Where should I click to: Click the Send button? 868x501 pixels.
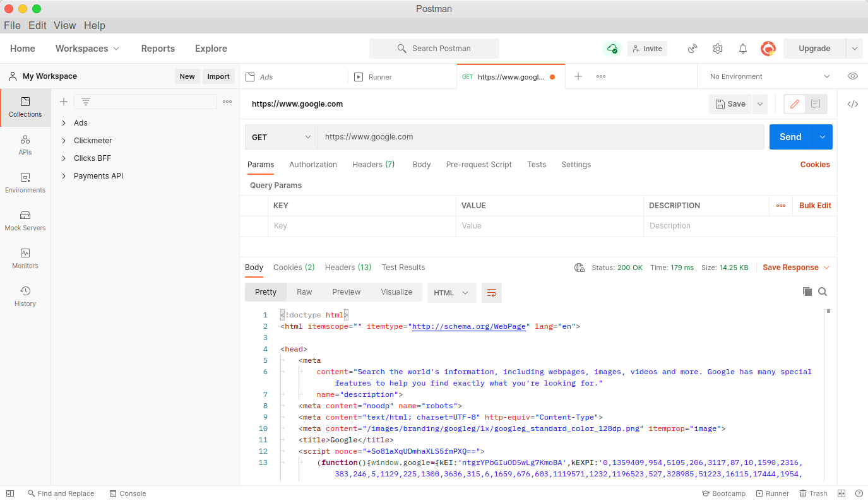tap(790, 137)
